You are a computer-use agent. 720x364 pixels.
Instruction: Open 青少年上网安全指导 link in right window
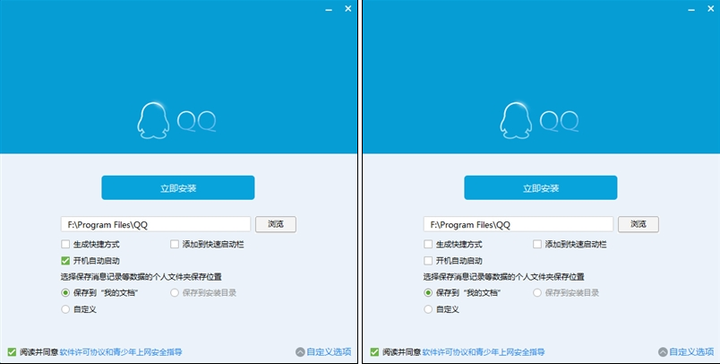pyautogui.click(x=510, y=352)
